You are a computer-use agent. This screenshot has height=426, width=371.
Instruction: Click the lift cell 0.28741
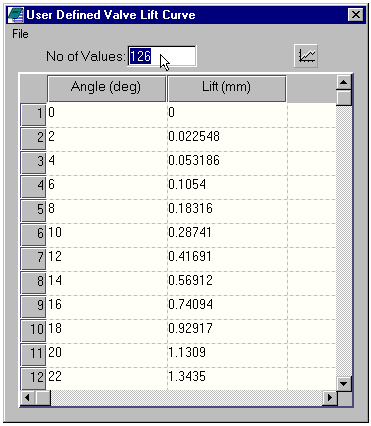pos(227,234)
